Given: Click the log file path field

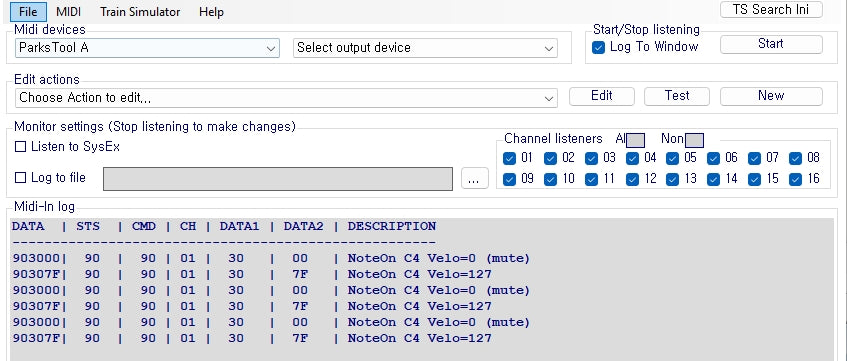Looking at the screenshot, I should [x=278, y=179].
